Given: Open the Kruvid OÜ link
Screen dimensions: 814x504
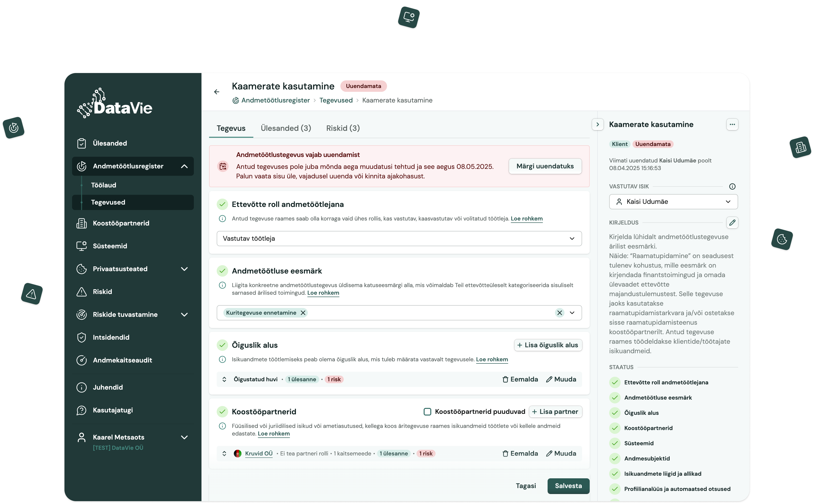Looking at the screenshot, I should (259, 454).
